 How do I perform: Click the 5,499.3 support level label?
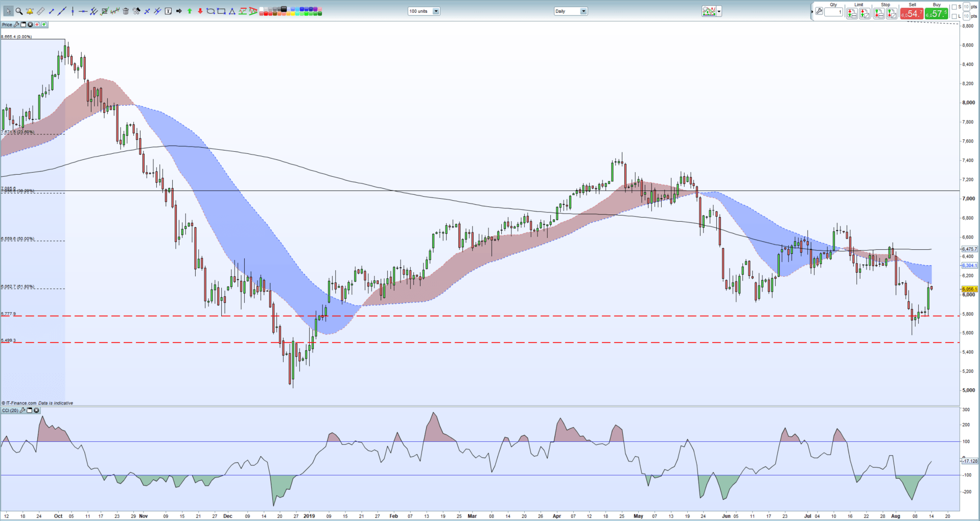pos(9,340)
